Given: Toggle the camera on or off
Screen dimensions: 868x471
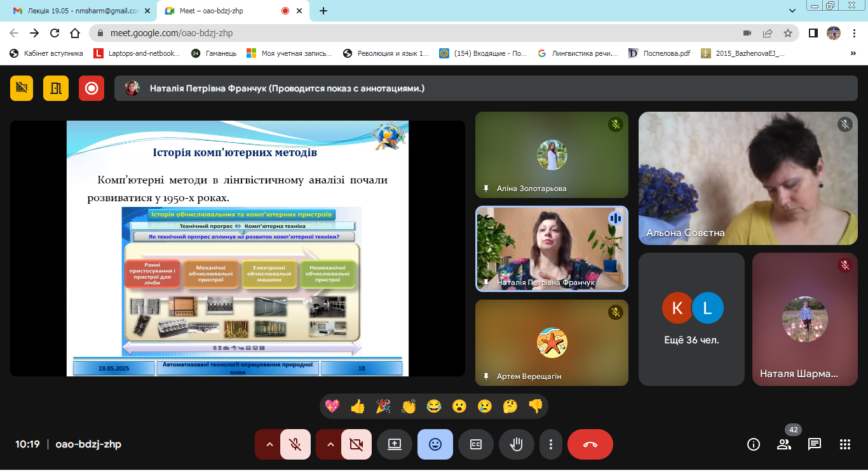Looking at the screenshot, I should tap(356, 444).
